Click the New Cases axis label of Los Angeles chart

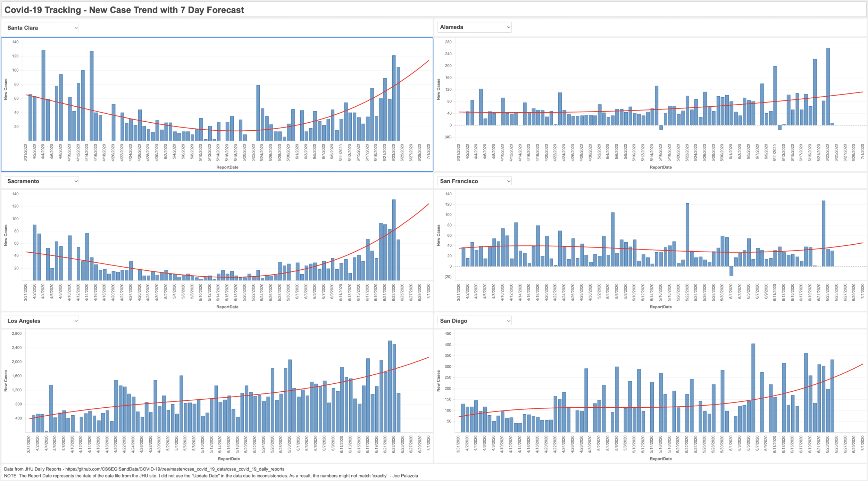[x=6, y=381]
